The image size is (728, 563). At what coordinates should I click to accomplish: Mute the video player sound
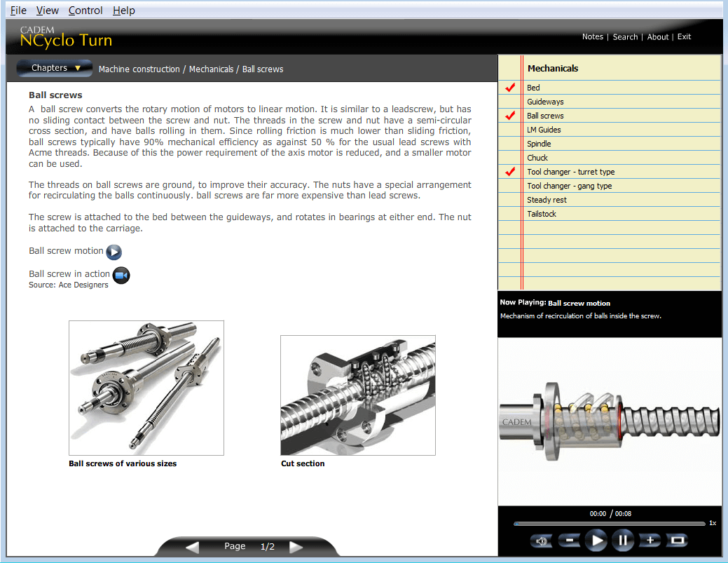click(x=542, y=541)
